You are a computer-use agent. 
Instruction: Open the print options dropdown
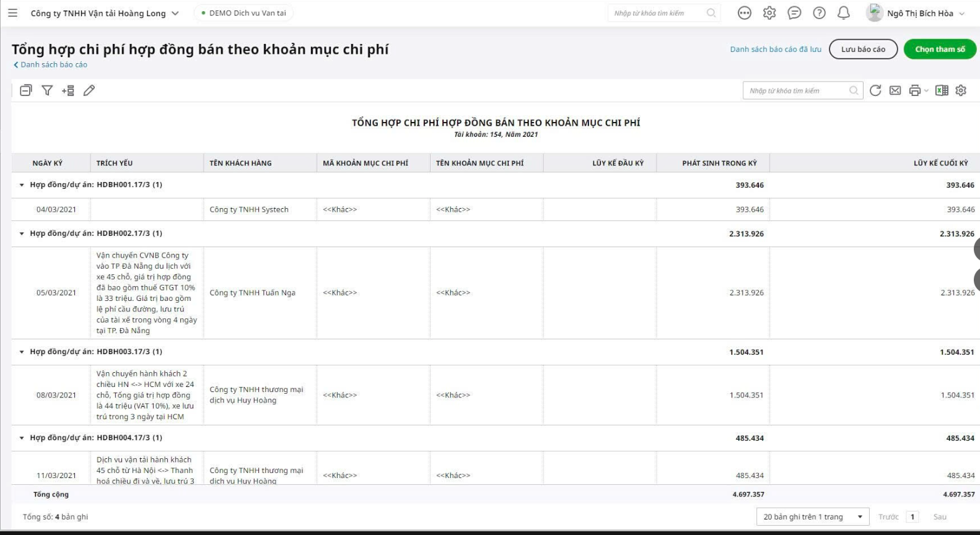click(918, 90)
